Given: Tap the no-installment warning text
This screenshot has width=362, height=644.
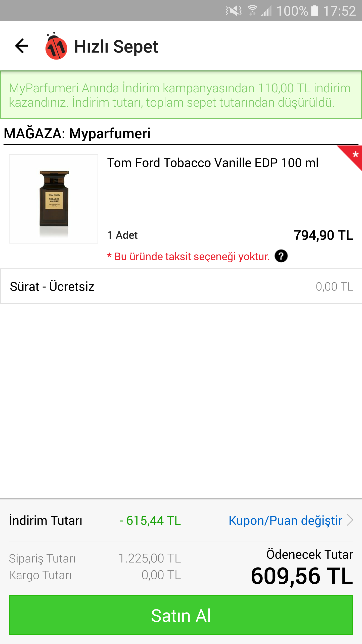Looking at the screenshot, I should tap(188, 257).
